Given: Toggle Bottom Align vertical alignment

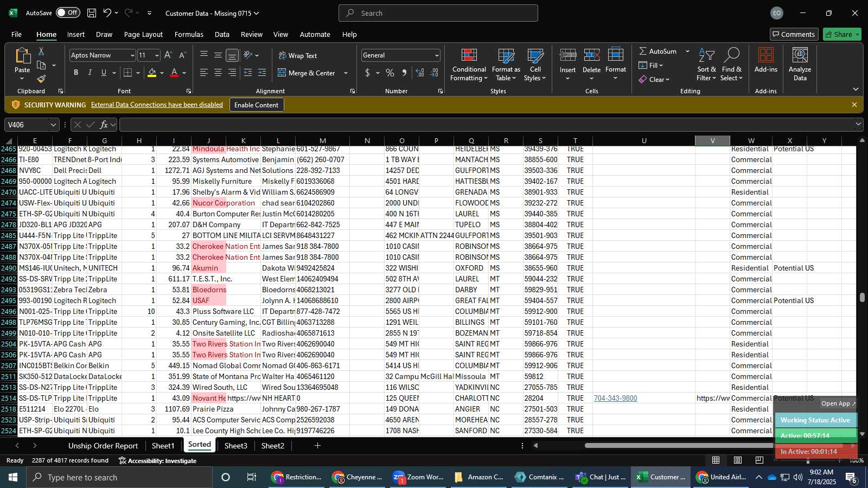Looking at the screenshot, I should [232, 55].
